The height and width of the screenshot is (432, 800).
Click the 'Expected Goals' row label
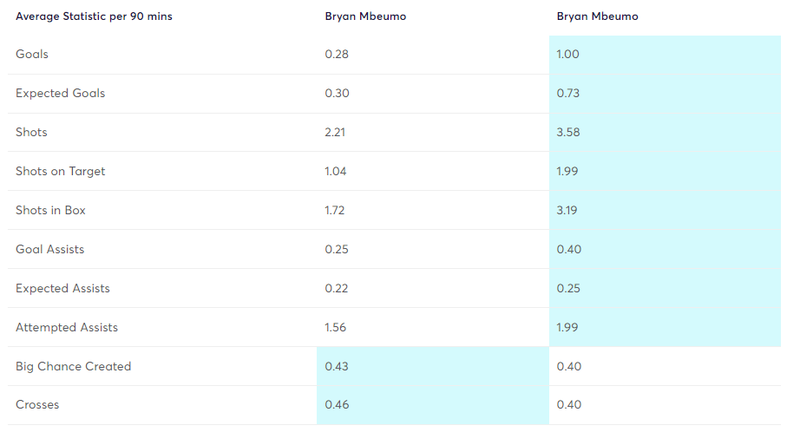point(60,93)
